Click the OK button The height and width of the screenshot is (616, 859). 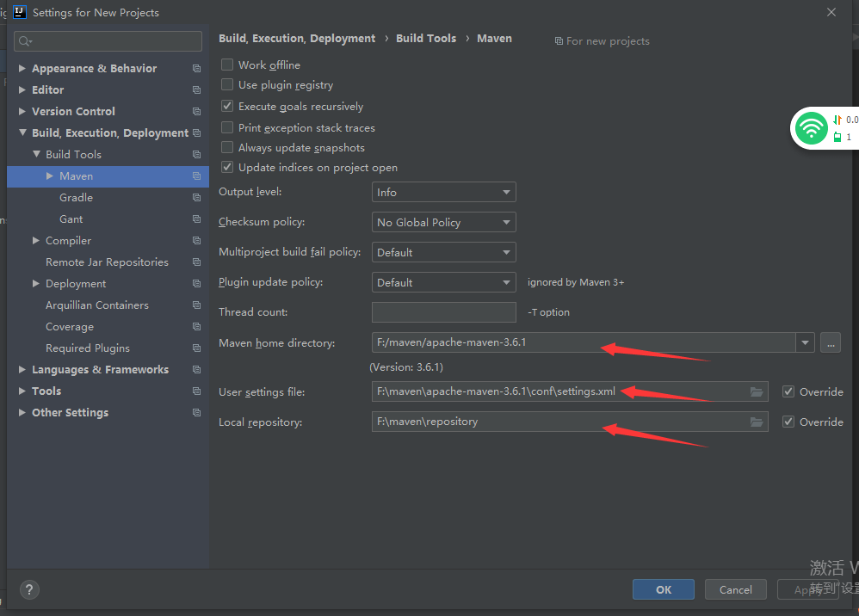(664, 589)
